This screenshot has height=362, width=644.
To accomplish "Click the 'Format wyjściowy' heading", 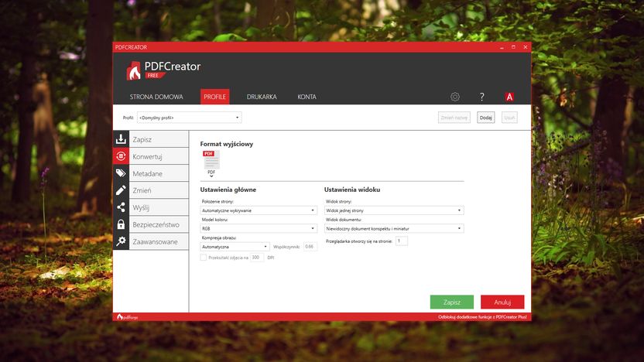I will 227,144.
